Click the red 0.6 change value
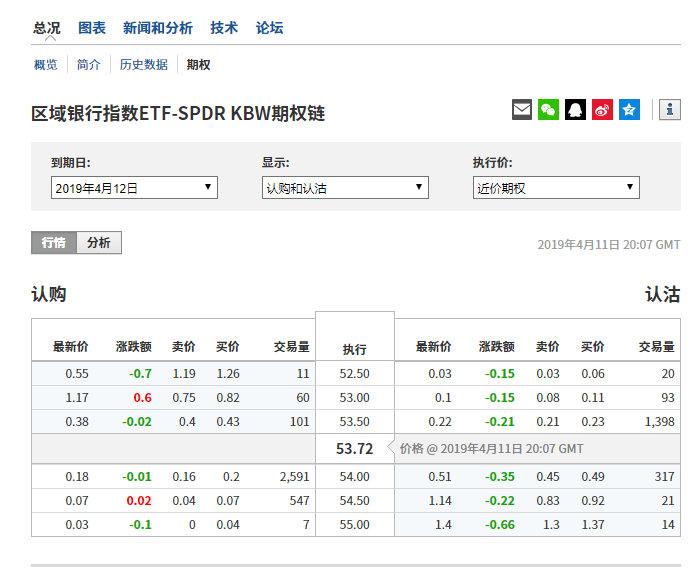Viewport: 695px width, 574px height. (142, 398)
